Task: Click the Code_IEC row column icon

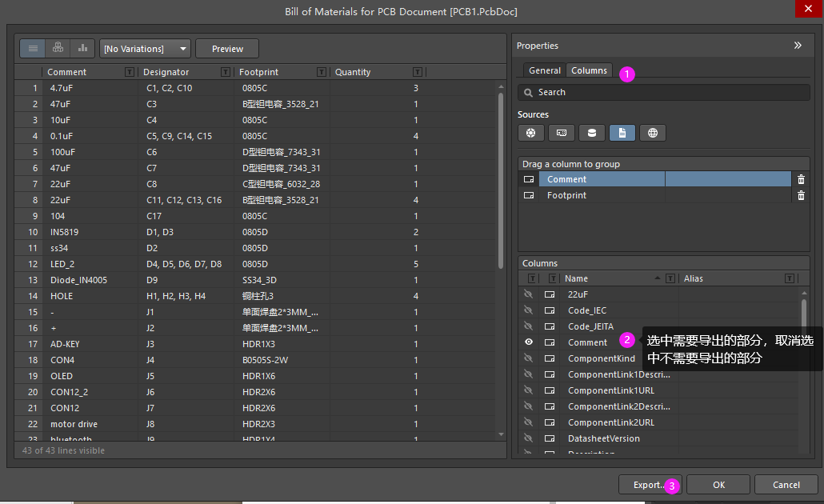Action: click(550, 310)
